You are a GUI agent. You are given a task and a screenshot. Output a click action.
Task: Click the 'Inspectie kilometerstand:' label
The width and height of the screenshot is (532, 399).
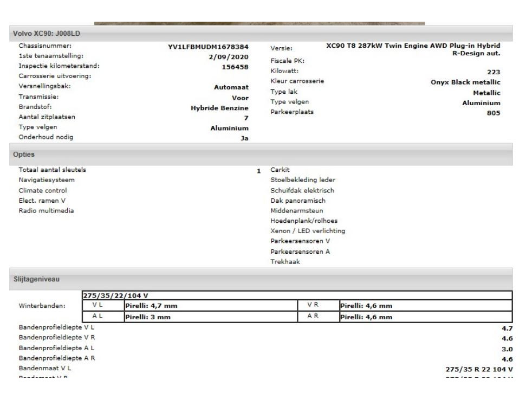point(59,66)
